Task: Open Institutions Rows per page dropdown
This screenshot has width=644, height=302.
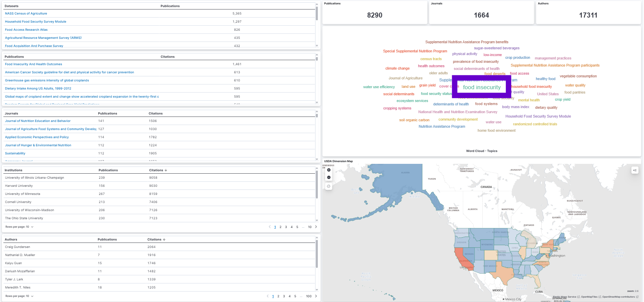Action: tap(19, 227)
